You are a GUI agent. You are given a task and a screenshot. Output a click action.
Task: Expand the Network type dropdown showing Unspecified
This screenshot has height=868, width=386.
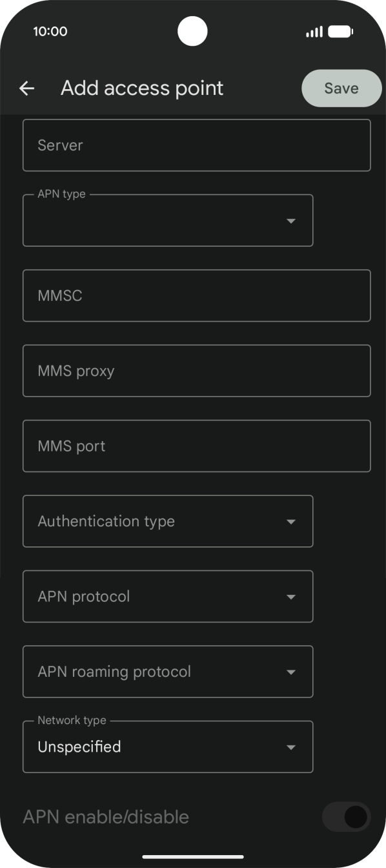point(168,747)
